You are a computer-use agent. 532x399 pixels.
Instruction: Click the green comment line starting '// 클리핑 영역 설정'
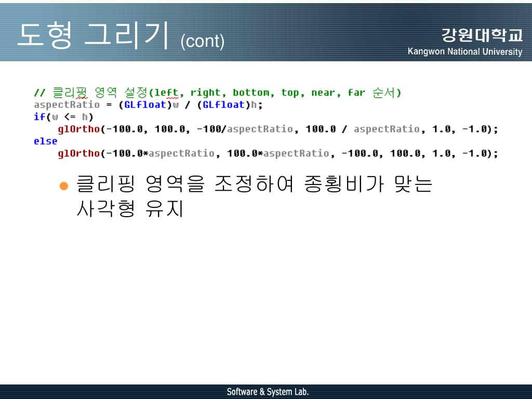[218, 92]
